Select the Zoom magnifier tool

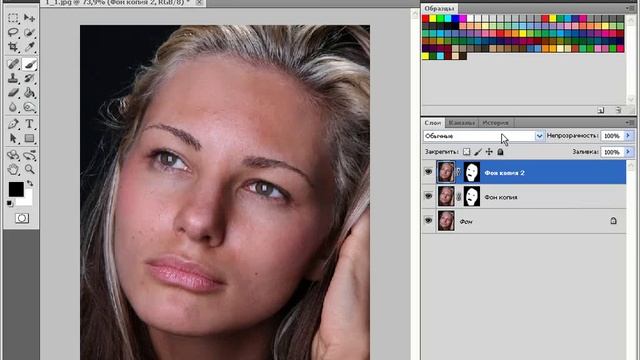(29, 169)
